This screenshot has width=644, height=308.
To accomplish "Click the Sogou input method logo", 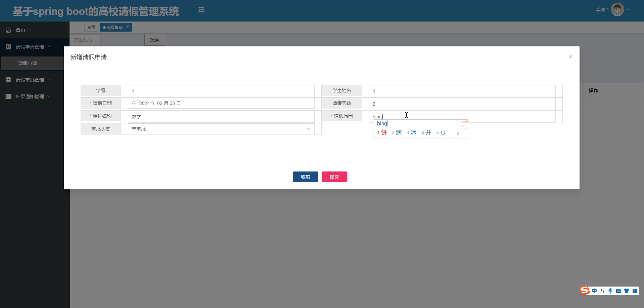I will 585,291.
